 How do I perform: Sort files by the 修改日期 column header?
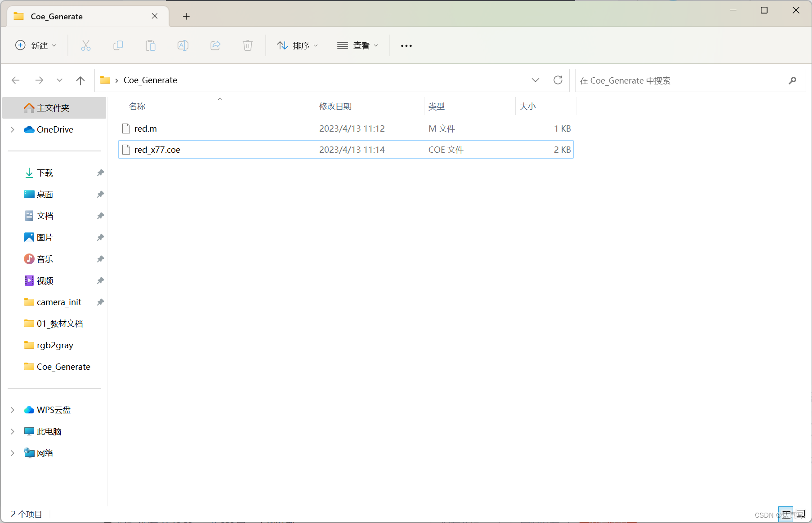(335, 106)
